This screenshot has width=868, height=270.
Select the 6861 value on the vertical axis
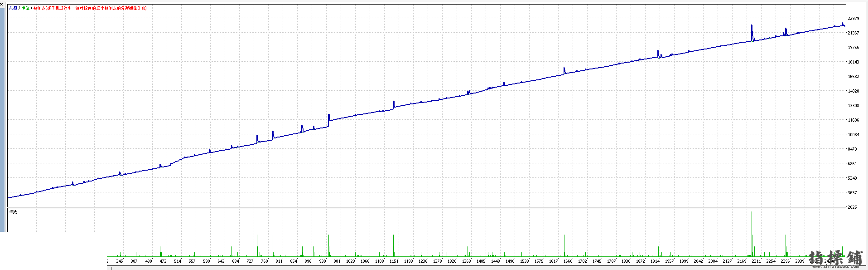pos(853,164)
